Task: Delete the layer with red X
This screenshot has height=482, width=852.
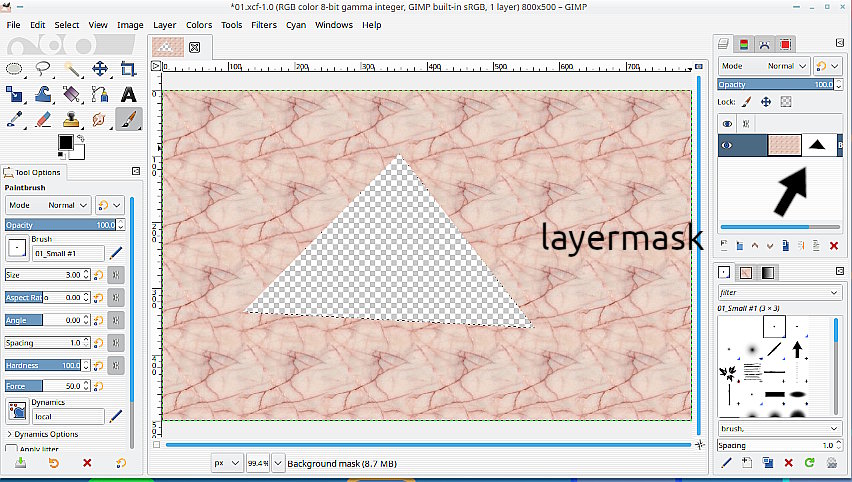Action: (x=834, y=246)
